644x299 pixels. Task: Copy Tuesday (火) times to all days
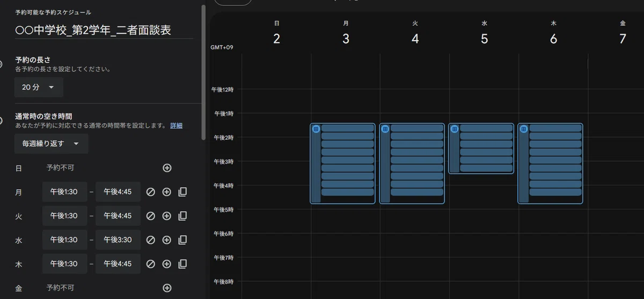[182, 216]
